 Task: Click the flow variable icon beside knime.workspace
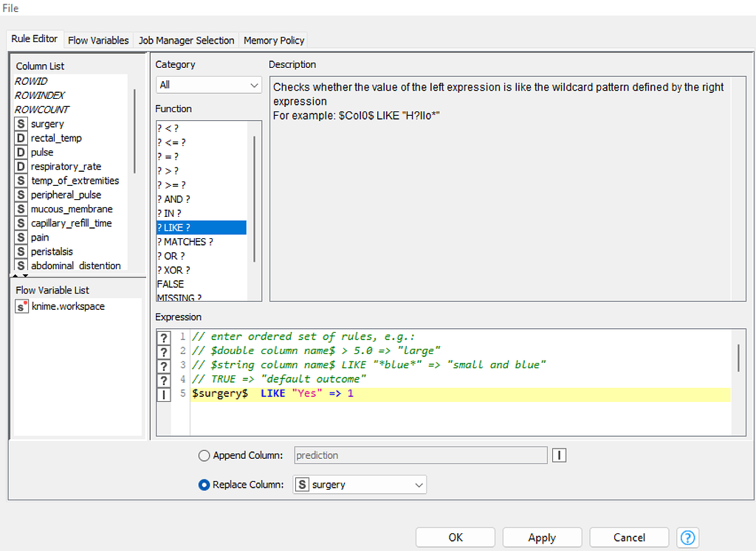(20, 306)
